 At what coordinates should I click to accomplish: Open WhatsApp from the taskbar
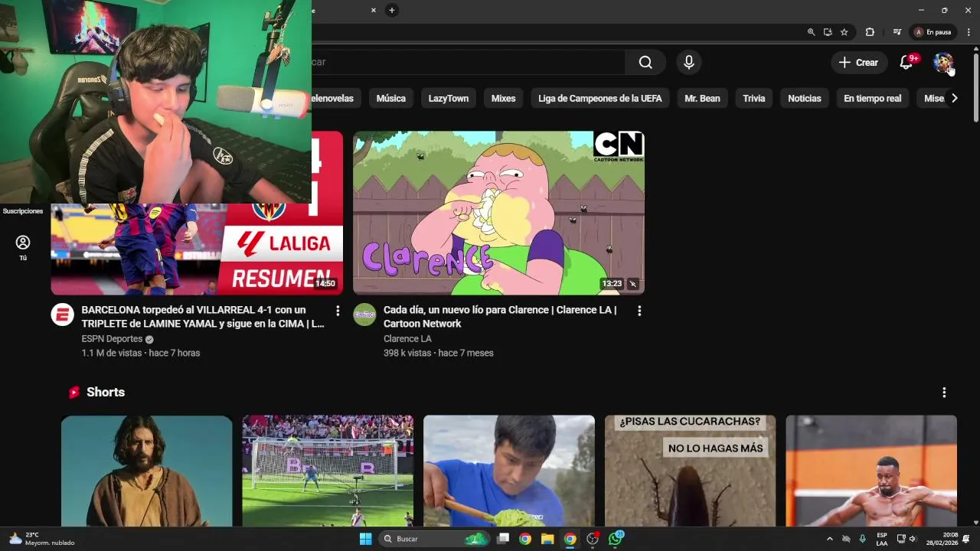(615, 539)
